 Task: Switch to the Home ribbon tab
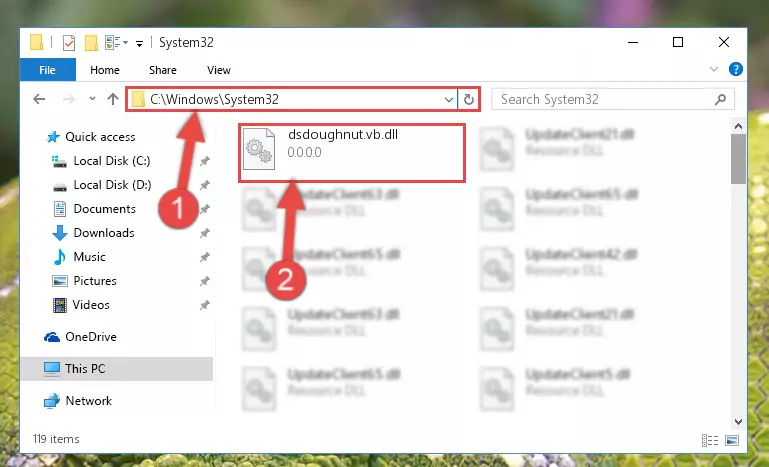pos(104,70)
